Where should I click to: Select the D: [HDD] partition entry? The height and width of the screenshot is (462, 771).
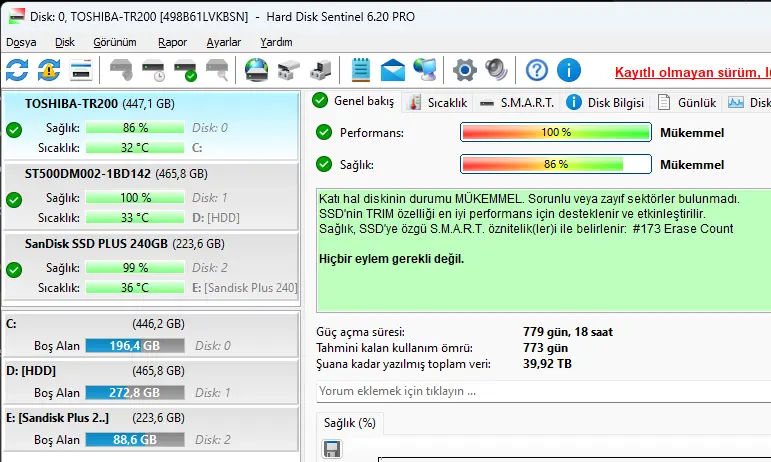(151, 381)
